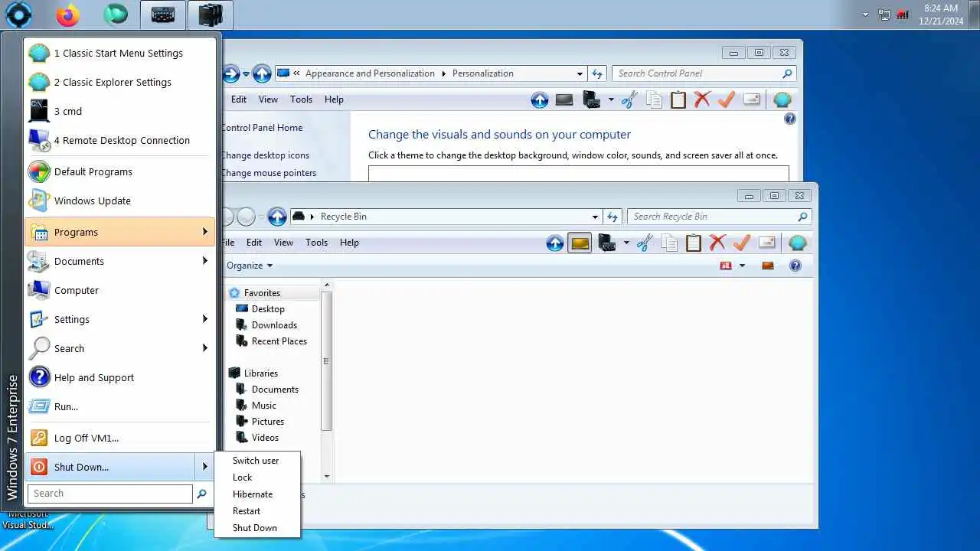
Task: Click Up arrow in Personalization toolbar
Action: (x=540, y=99)
